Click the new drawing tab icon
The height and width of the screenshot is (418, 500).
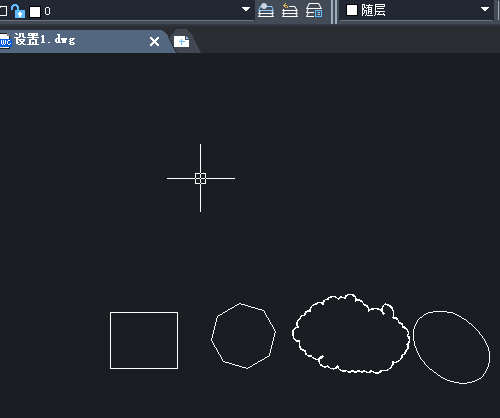click(x=182, y=41)
